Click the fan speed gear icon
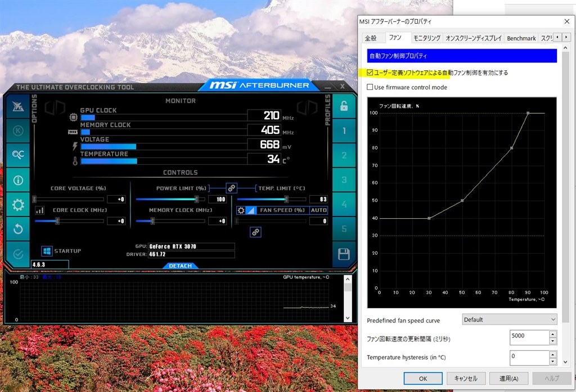Screen dimensions: 576x392 coord(241,210)
